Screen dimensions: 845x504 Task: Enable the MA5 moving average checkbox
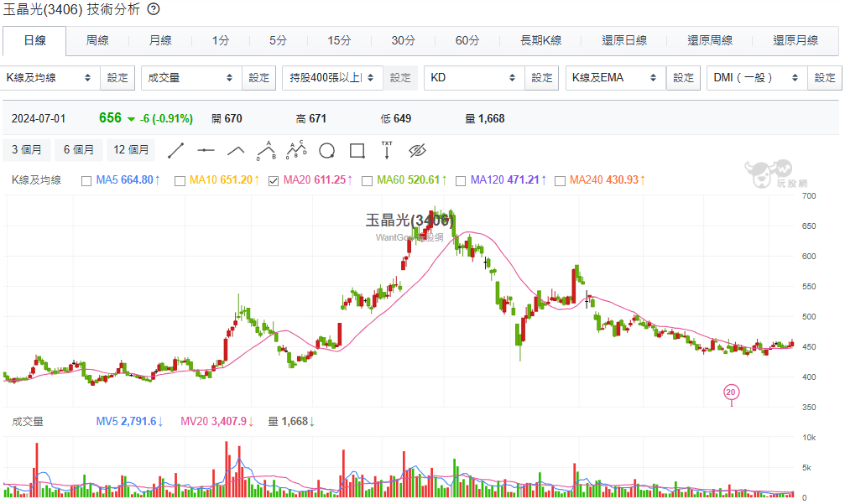click(86, 180)
